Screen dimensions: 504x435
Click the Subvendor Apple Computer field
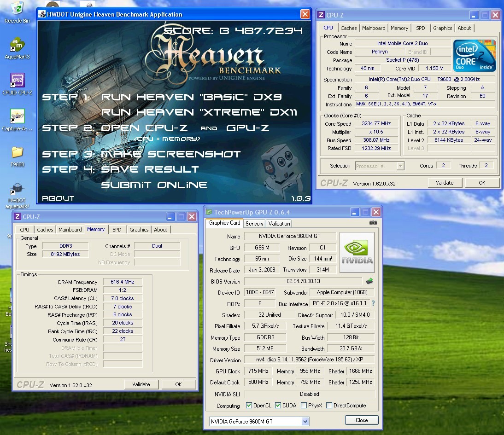click(342, 292)
